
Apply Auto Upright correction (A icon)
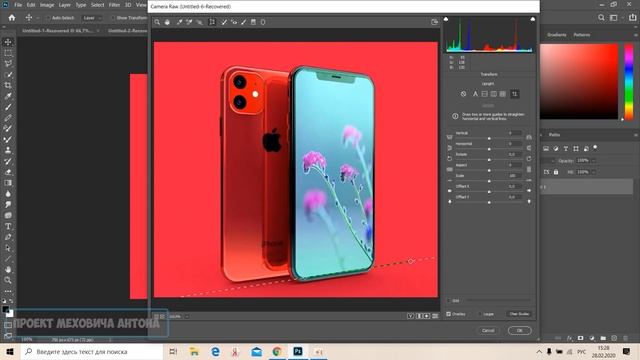(475, 94)
